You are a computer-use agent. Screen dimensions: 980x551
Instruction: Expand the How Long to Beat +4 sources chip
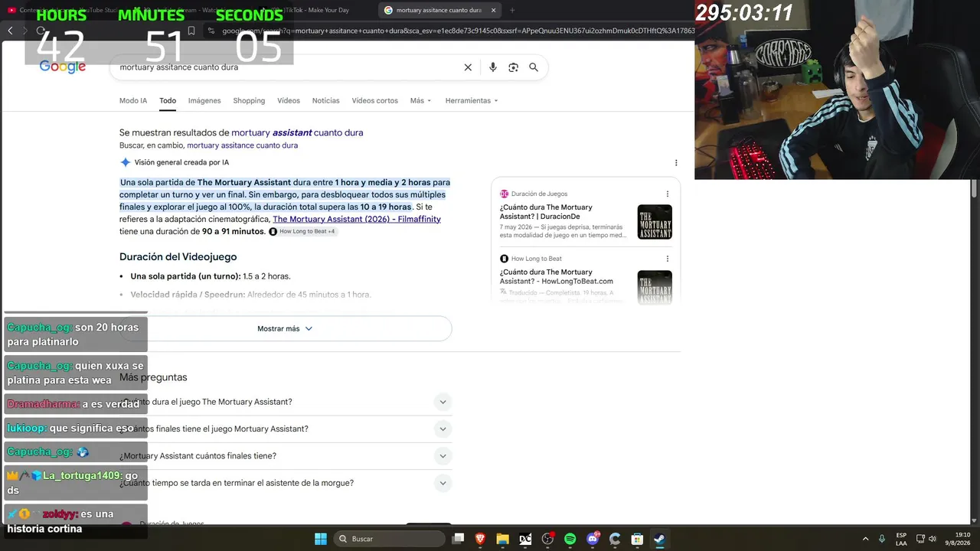click(x=302, y=231)
